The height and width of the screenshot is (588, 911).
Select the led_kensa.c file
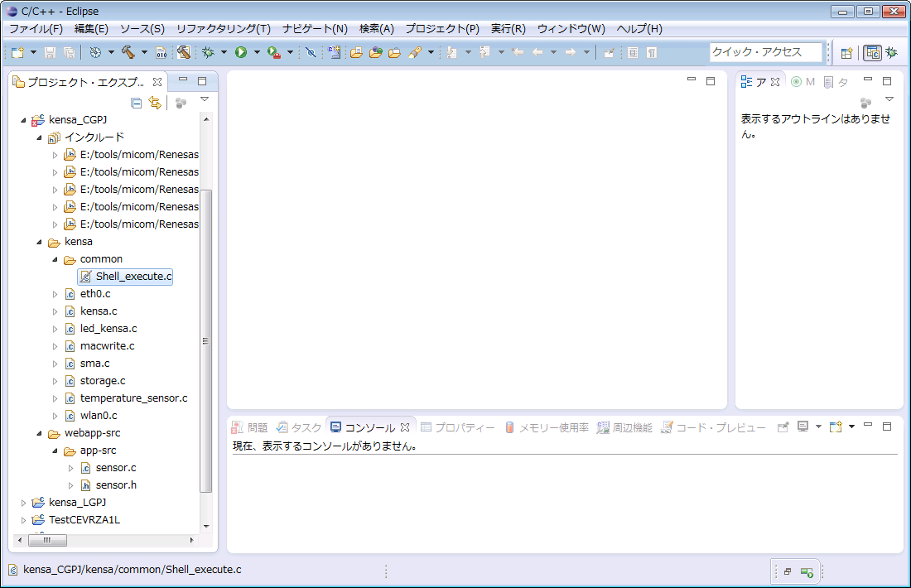click(108, 329)
